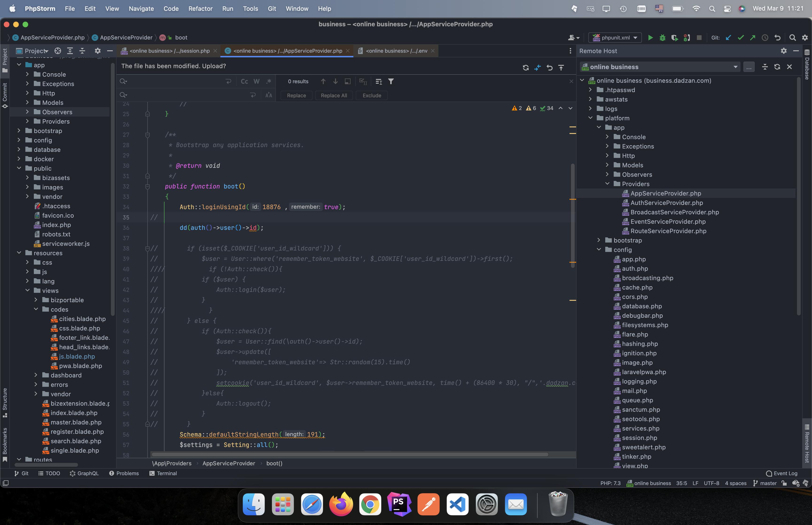Select js.blade.php in the Project tree
This screenshot has height=525, width=812.
click(x=77, y=356)
